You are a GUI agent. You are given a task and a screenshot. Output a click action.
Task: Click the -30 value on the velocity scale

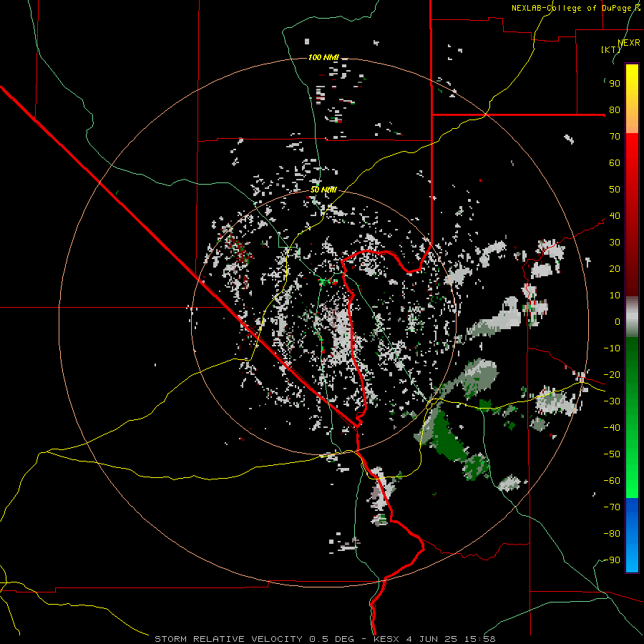coord(612,401)
